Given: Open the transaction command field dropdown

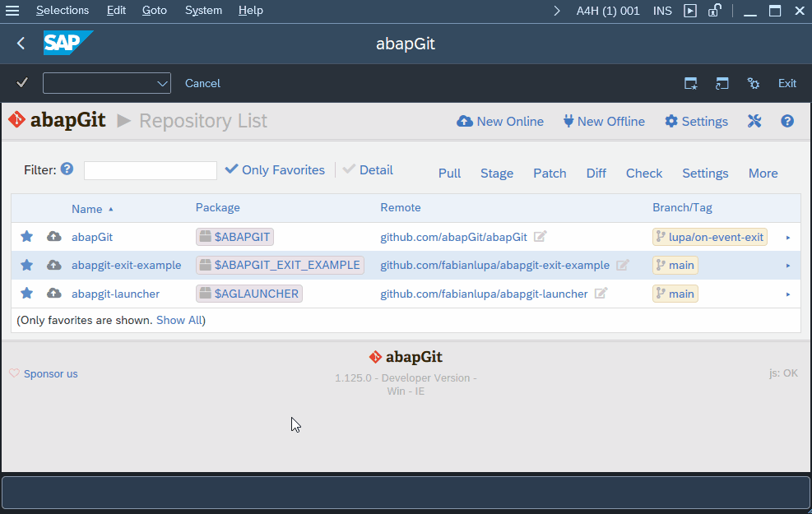Looking at the screenshot, I should click(162, 83).
